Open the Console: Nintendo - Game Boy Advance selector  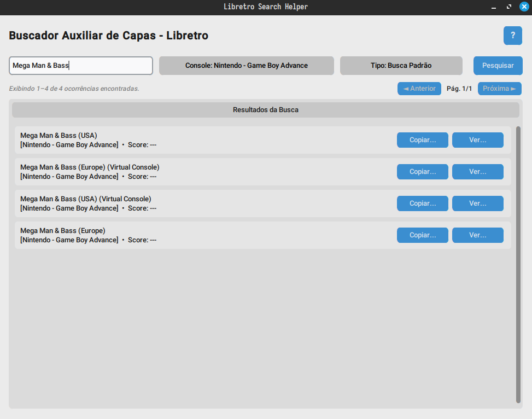click(x=247, y=66)
